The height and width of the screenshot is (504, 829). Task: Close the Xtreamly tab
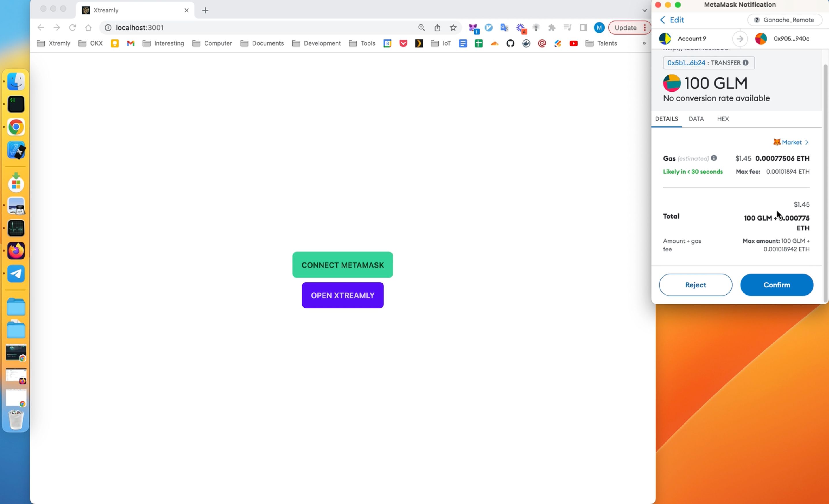pyautogui.click(x=186, y=10)
